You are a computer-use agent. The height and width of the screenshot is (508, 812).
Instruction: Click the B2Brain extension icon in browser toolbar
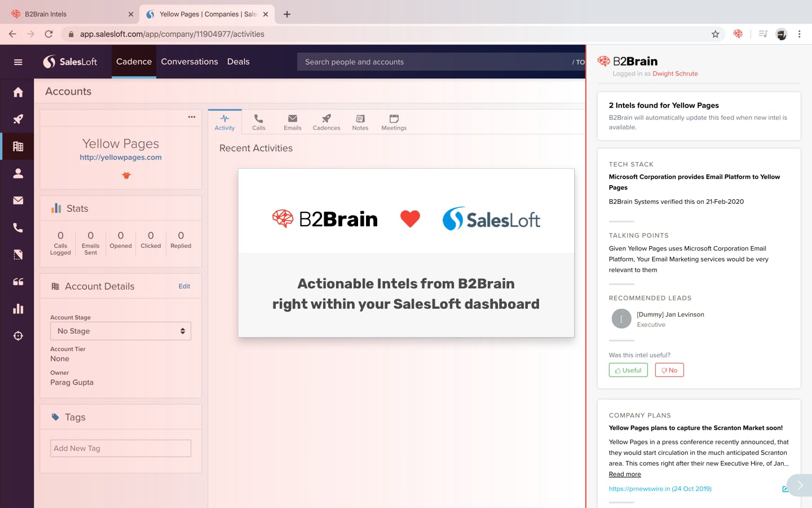point(738,34)
